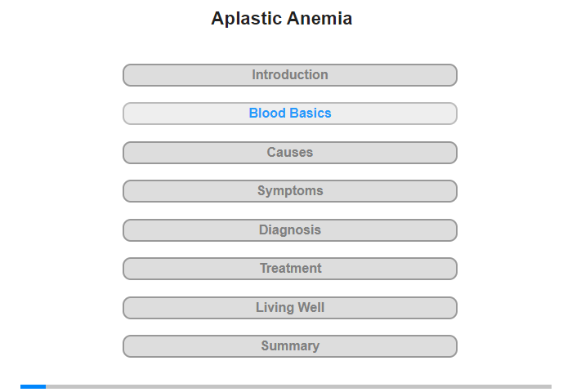The width and height of the screenshot is (572, 392).
Task: Jump to the Treatment section
Action: pos(289,269)
